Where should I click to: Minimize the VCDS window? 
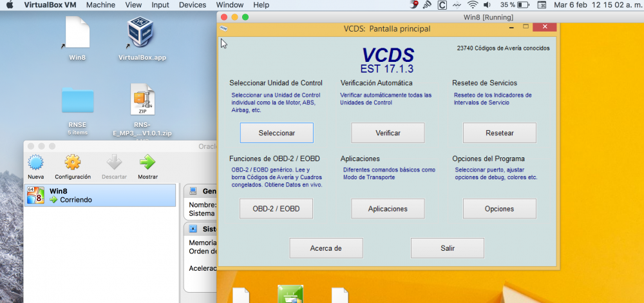pyautogui.click(x=512, y=28)
